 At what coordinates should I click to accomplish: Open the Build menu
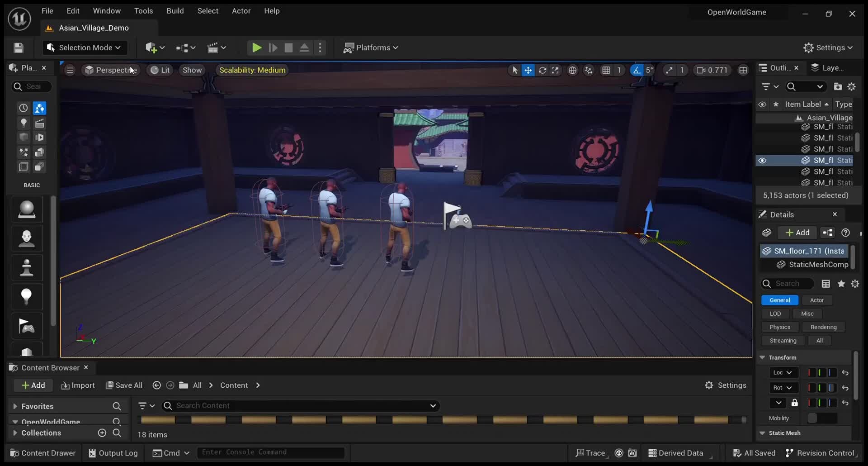click(x=175, y=11)
